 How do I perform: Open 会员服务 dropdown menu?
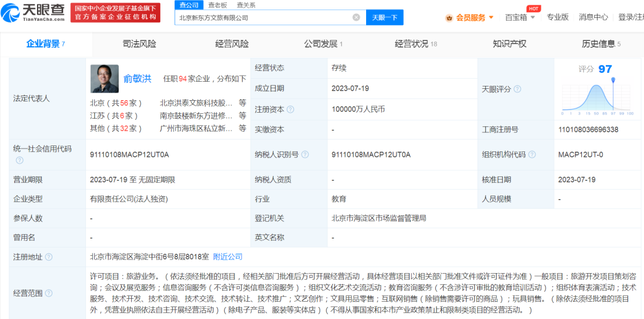point(475,18)
